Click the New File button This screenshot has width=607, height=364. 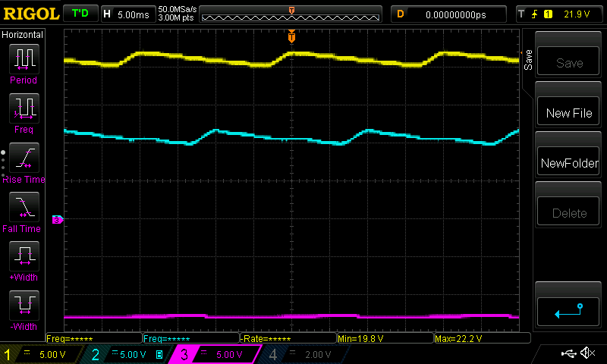click(x=569, y=113)
